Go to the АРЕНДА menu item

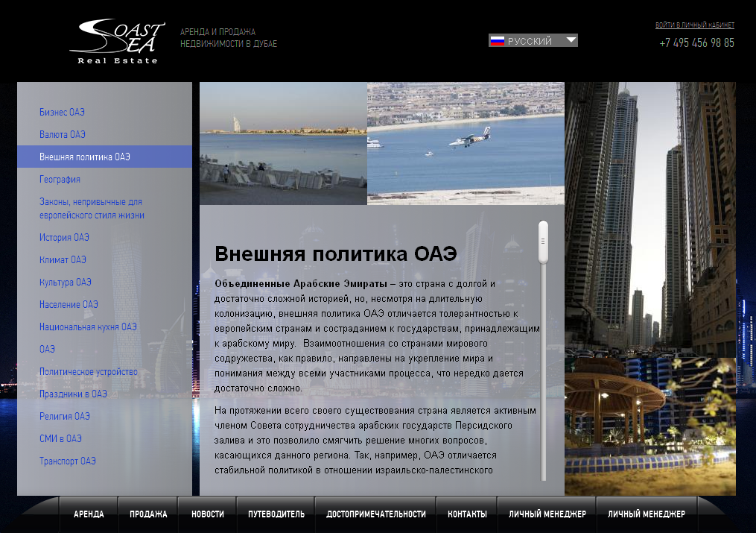[89, 514]
